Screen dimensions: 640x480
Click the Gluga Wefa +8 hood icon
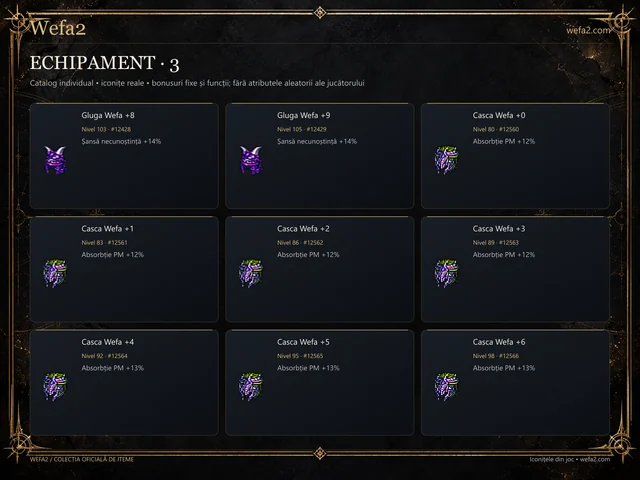click(x=55, y=160)
